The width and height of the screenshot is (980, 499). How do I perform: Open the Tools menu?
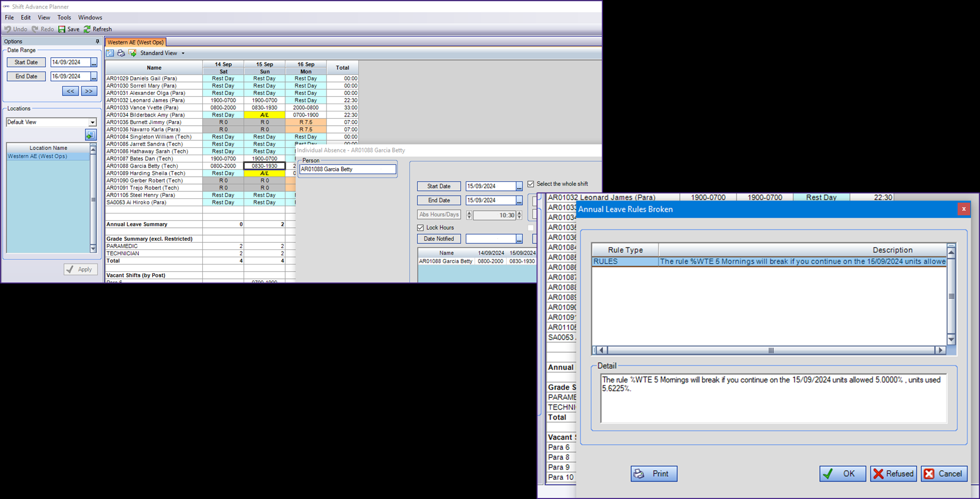(64, 18)
